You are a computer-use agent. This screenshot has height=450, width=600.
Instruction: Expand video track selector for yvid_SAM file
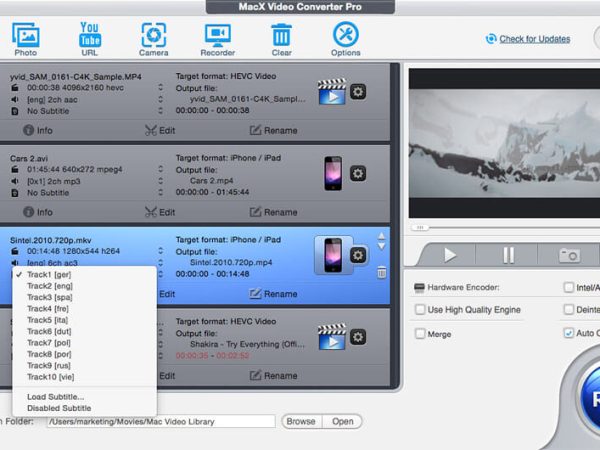coord(160,88)
